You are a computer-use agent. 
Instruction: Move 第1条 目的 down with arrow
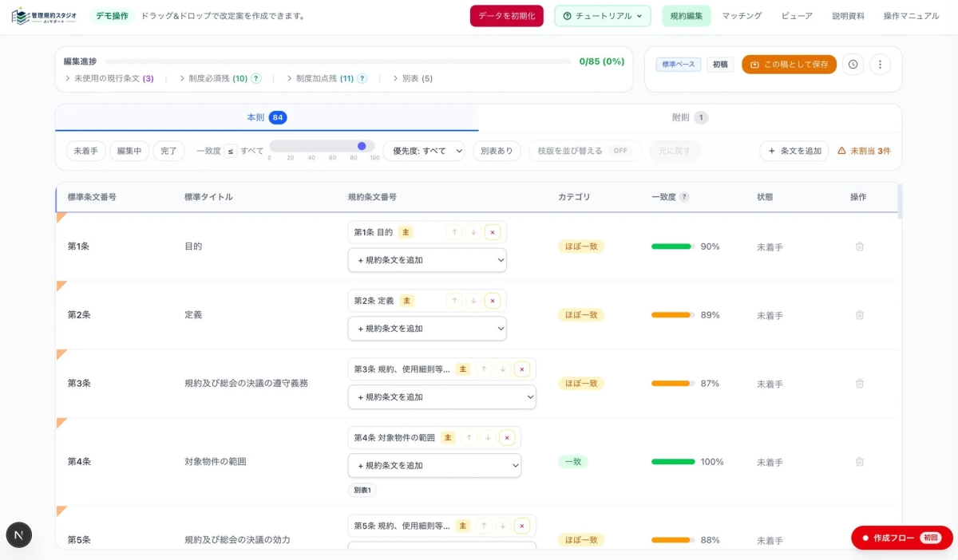coord(473,232)
